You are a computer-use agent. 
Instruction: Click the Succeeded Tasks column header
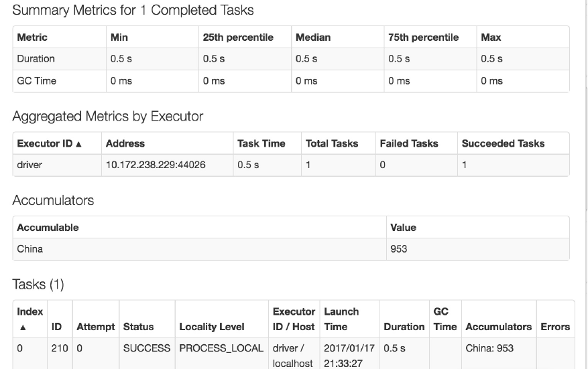tap(503, 143)
